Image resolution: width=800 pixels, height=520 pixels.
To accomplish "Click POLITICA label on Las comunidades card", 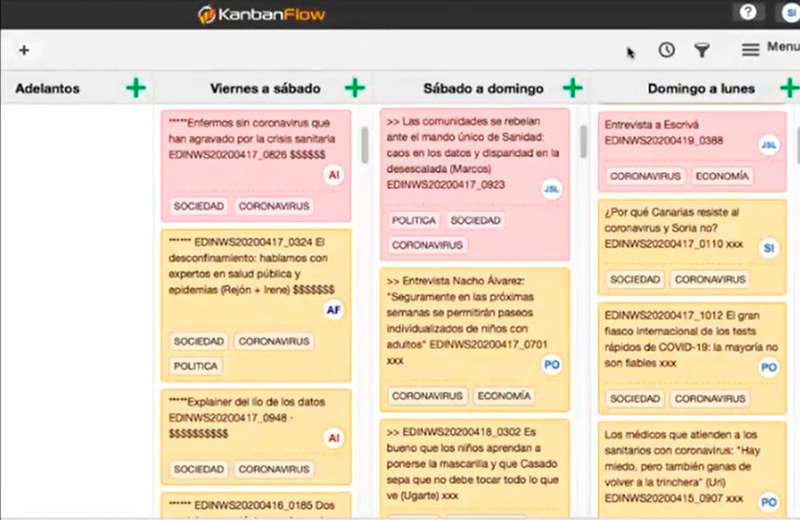I will (411, 220).
